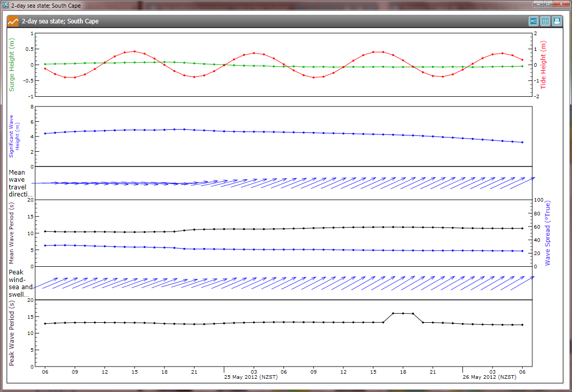Image resolution: width=572 pixels, height=392 pixels.
Task: Select the red Tide Height axis label
Action: click(x=543, y=65)
